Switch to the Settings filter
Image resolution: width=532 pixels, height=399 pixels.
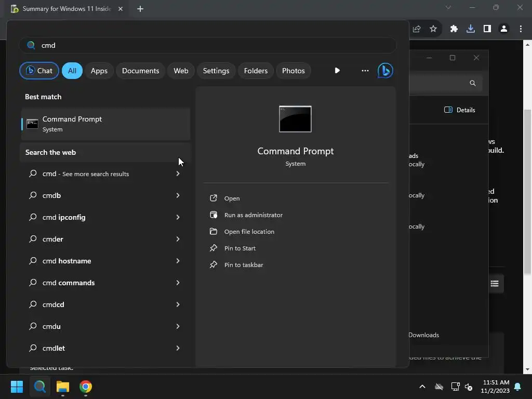click(216, 71)
